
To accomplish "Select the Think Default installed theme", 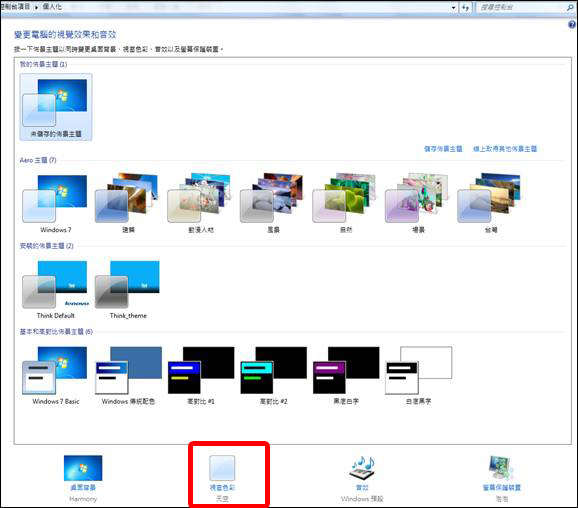I will click(x=55, y=289).
